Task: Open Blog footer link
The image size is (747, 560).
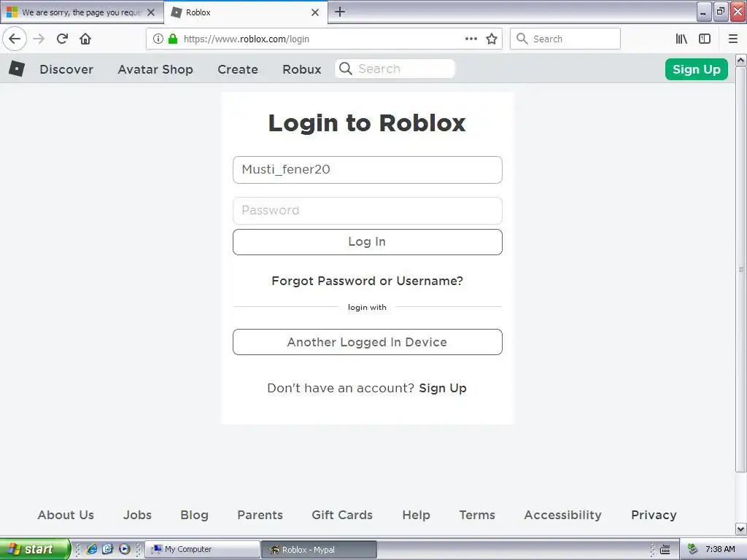Action: pos(194,515)
